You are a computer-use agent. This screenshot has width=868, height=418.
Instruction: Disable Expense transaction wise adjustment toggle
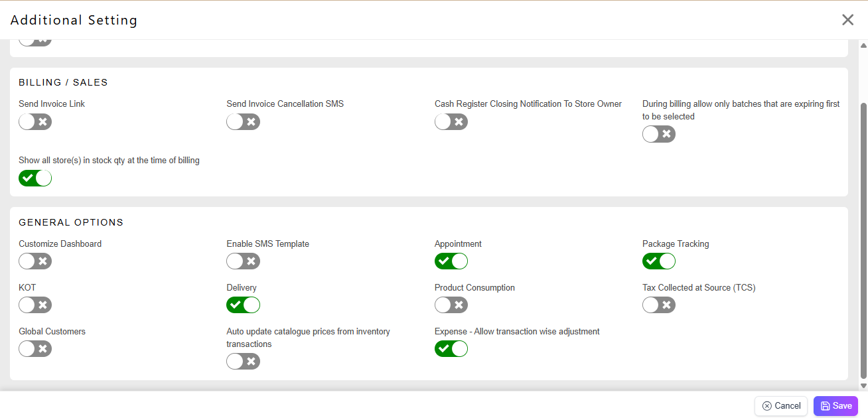(451, 349)
